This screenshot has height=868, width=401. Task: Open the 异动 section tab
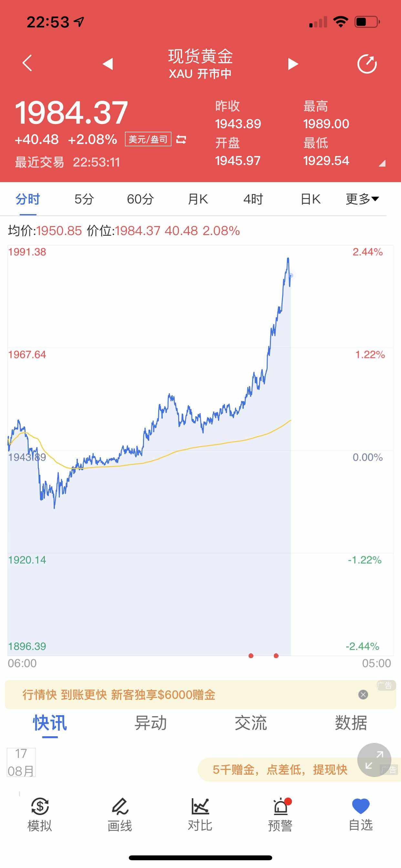[150, 723]
